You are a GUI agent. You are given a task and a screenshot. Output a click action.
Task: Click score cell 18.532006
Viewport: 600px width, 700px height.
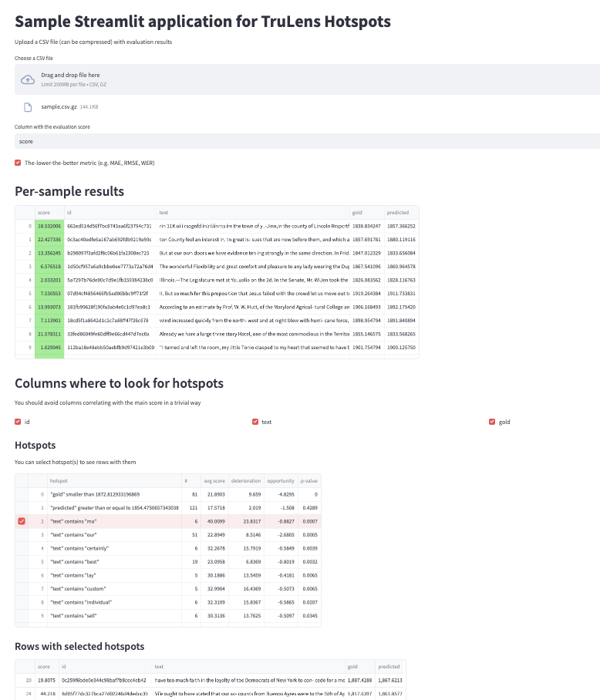[49, 227]
